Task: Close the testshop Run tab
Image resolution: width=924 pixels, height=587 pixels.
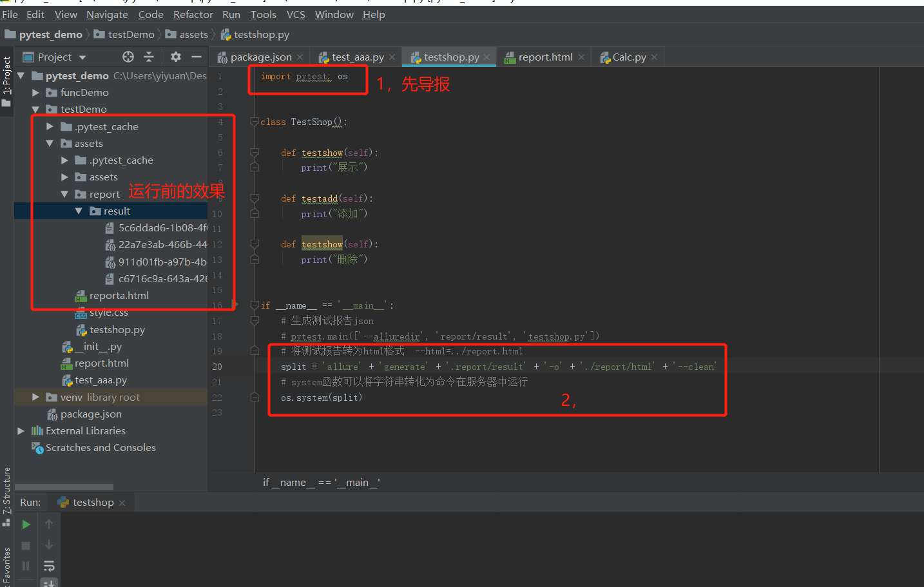Action: coord(122,503)
